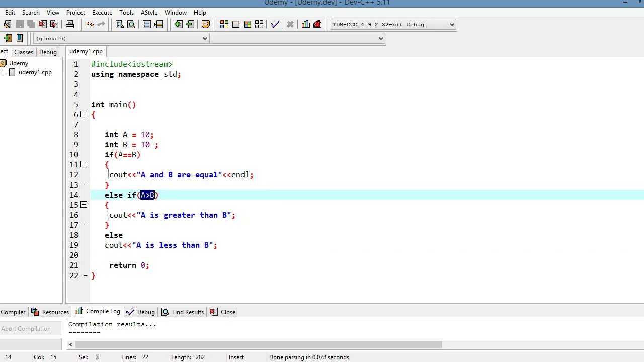
Task: Click the Go to line icon
Action: point(158,24)
